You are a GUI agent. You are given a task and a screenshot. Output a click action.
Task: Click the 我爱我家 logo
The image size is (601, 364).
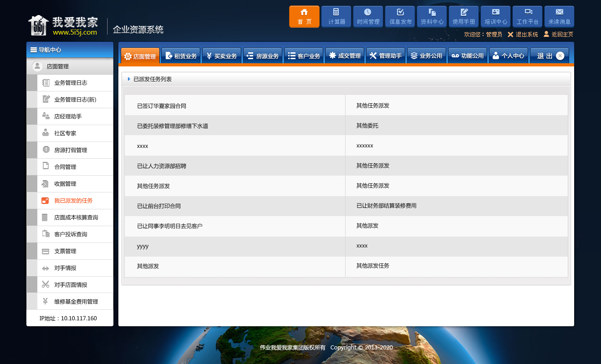(63, 26)
